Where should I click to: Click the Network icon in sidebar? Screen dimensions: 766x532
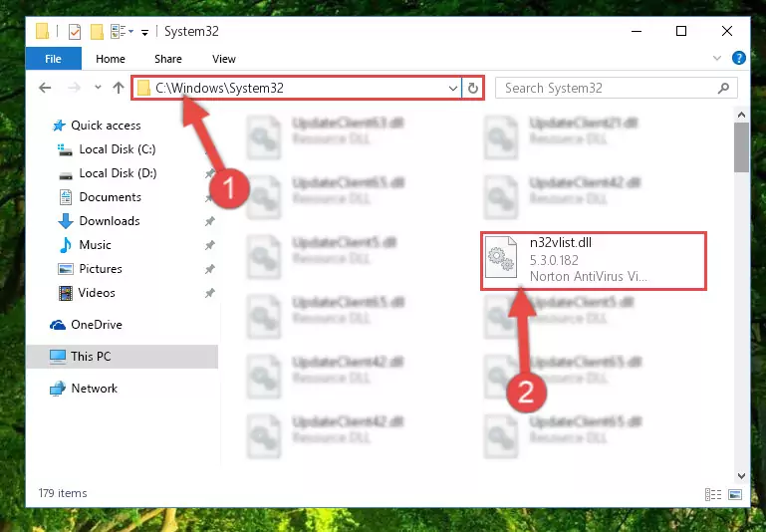[57, 389]
